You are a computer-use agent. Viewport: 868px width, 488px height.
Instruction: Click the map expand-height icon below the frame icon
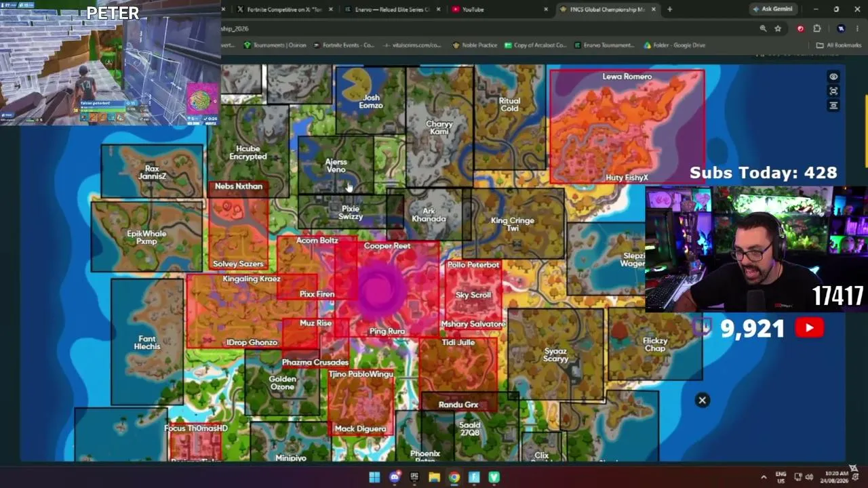click(x=833, y=105)
